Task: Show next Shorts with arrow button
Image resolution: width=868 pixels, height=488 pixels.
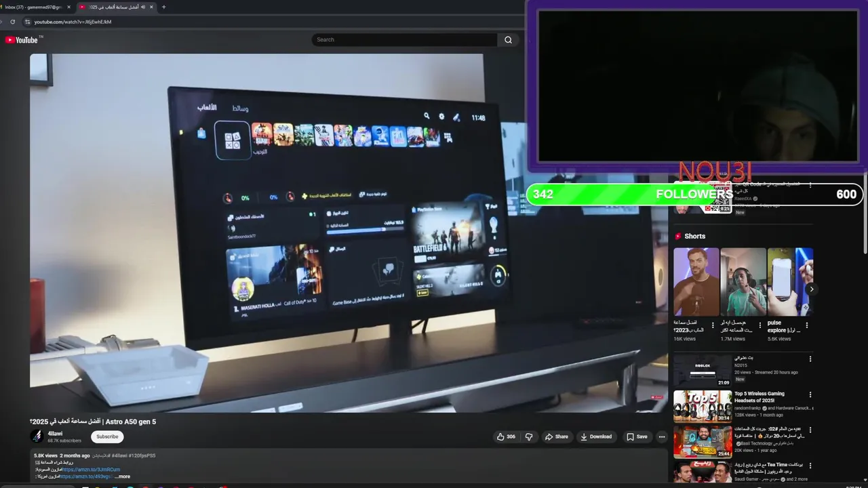Action: coord(811,289)
